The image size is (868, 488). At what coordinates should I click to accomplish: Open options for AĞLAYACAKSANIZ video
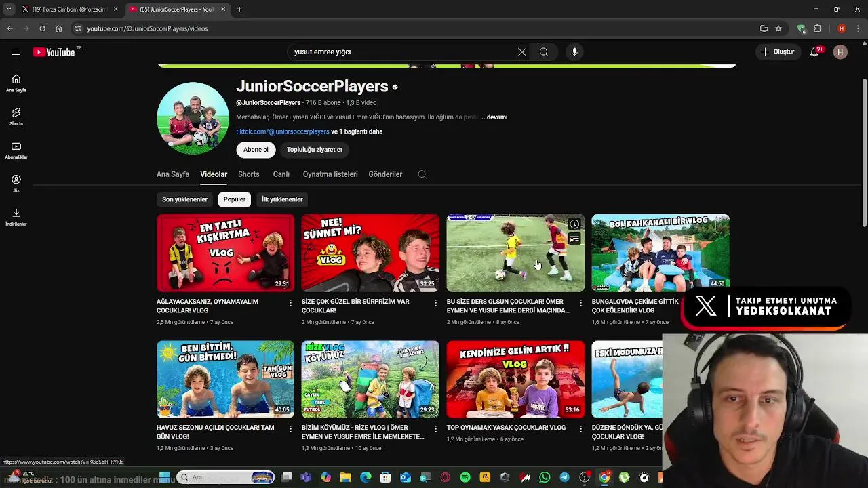(x=291, y=303)
